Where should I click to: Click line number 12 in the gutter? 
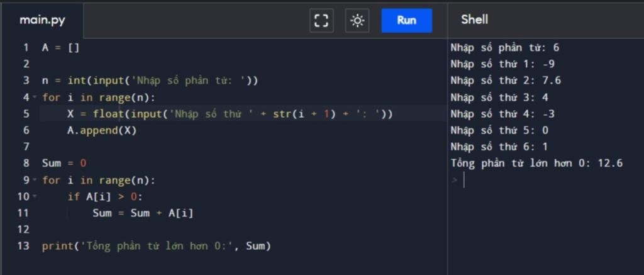coord(23,230)
